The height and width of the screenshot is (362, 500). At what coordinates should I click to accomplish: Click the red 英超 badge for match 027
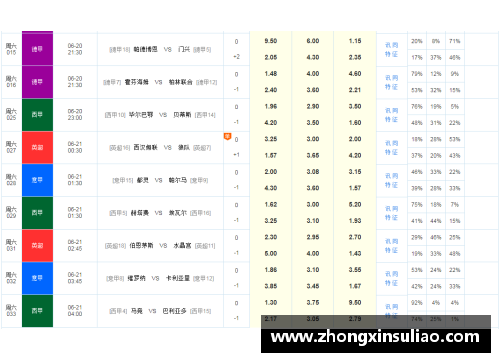pos(37,147)
